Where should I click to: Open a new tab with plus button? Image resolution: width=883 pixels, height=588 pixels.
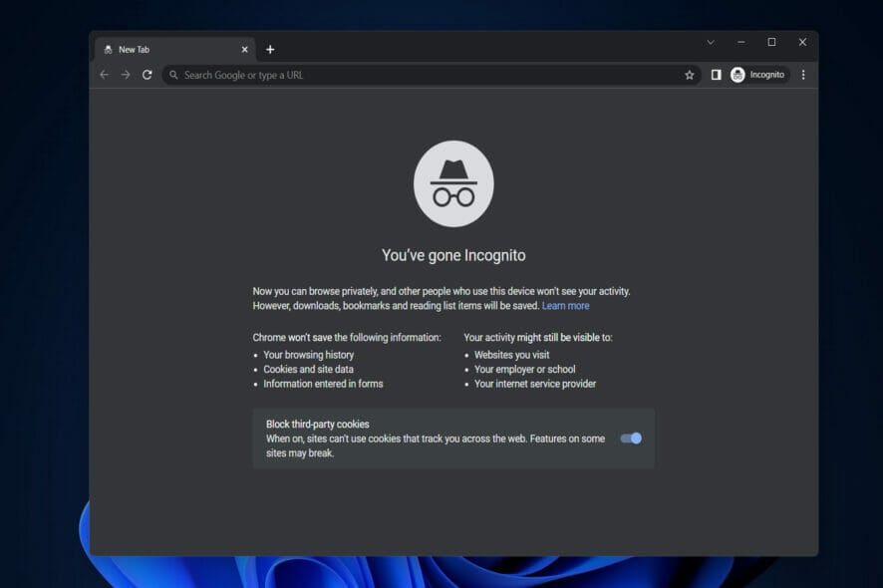pyautogui.click(x=270, y=50)
